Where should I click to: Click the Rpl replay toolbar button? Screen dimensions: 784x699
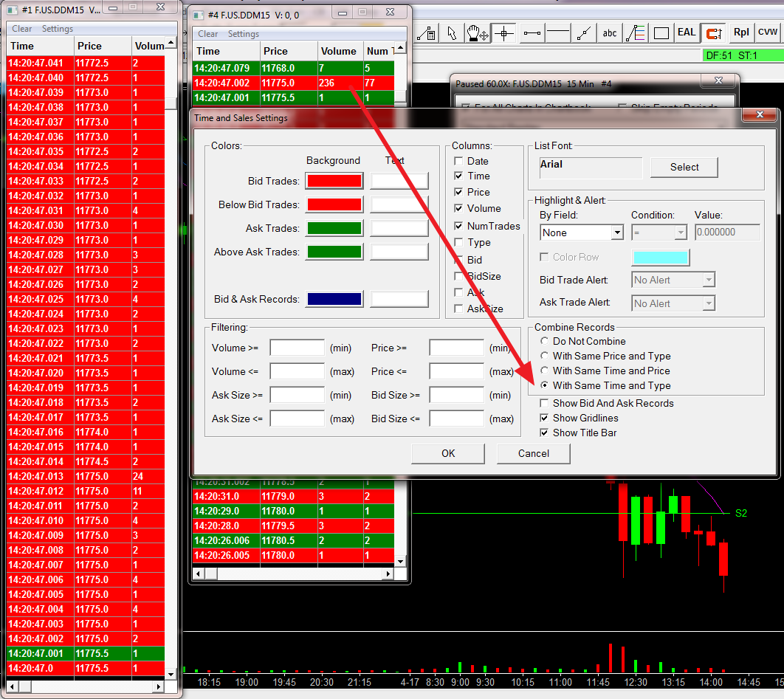[741, 33]
